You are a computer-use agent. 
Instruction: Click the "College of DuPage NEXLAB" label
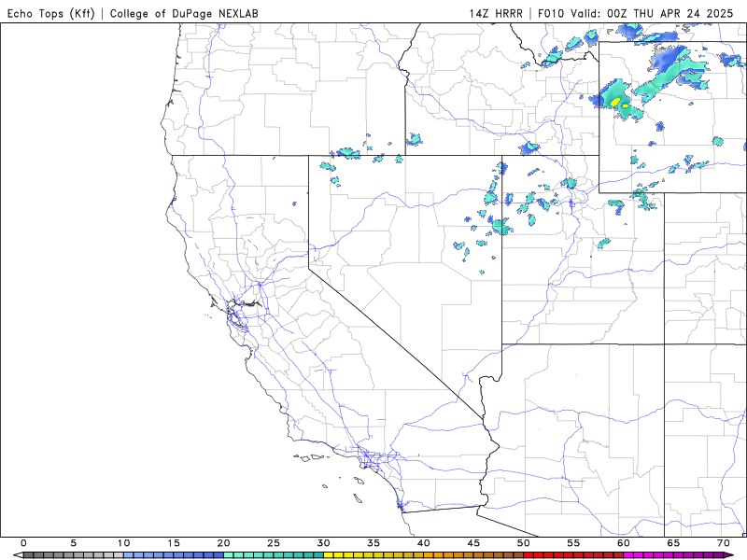click(x=184, y=13)
